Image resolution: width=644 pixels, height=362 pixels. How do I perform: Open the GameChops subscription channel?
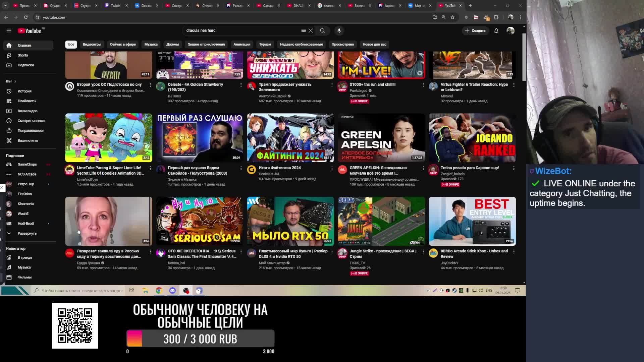tap(27, 164)
